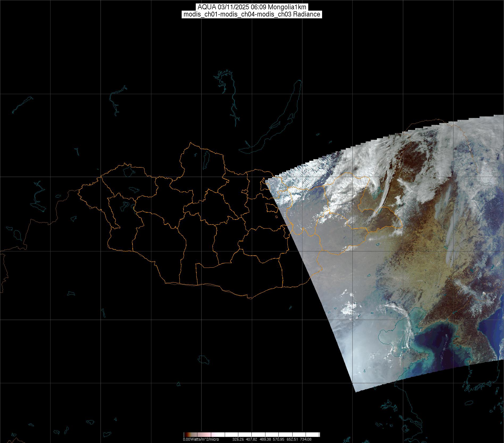Click Lake Khövsgöl outline in northern Mongolia
The height and width of the screenshot is (443, 504).
click(x=206, y=158)
